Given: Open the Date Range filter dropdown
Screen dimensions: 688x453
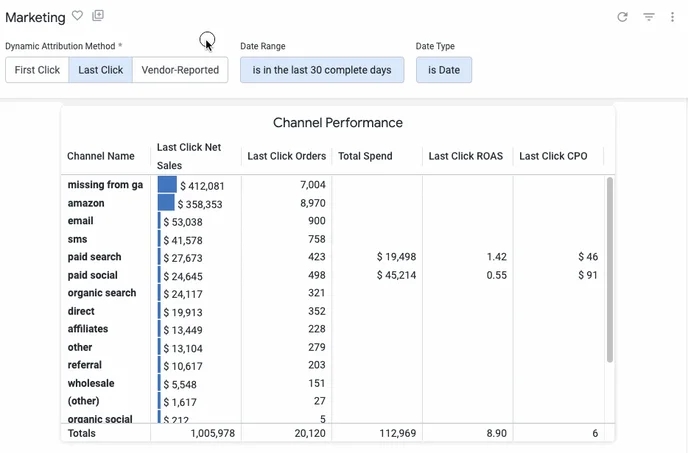Looking at the screenshot, I should point(322,70).
